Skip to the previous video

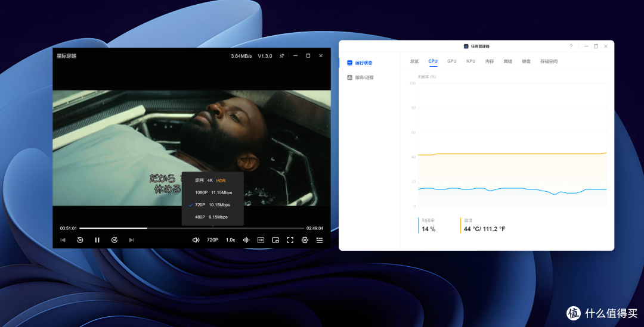tap(63, 240)
